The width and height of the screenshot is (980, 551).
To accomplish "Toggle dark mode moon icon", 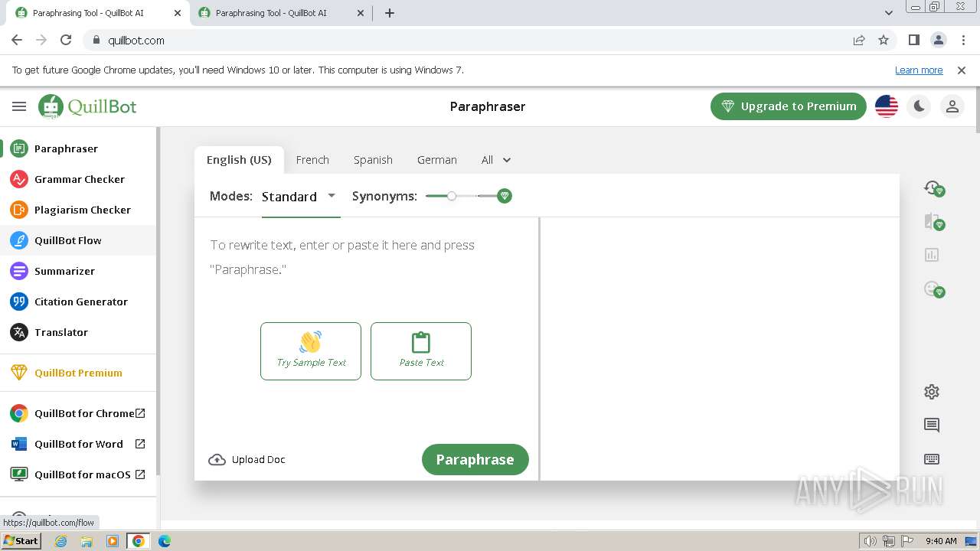I will point(920,106).
